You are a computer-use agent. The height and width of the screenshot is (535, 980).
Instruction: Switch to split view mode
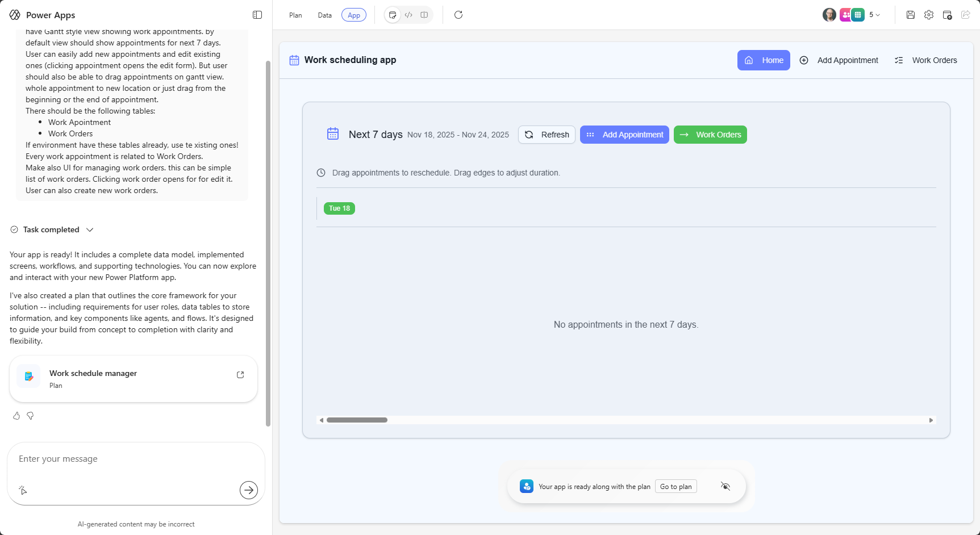(x=424, y=15)
